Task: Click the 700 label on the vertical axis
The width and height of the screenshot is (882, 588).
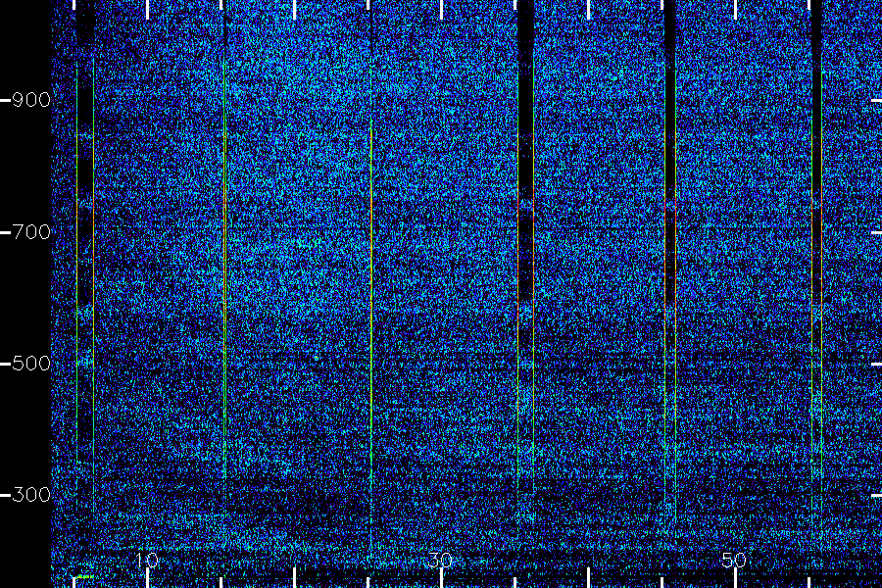Action: (x=31, y=232)
